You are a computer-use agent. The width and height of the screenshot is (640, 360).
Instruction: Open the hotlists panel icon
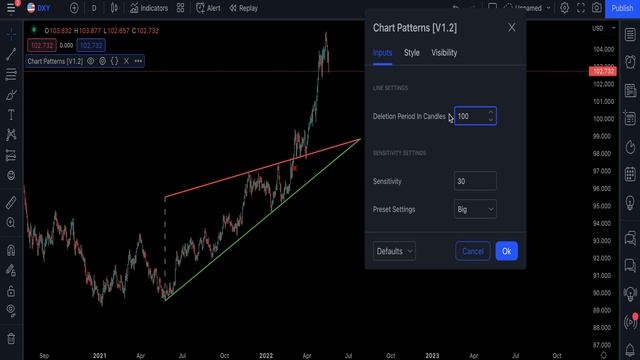tap(630, 147)
